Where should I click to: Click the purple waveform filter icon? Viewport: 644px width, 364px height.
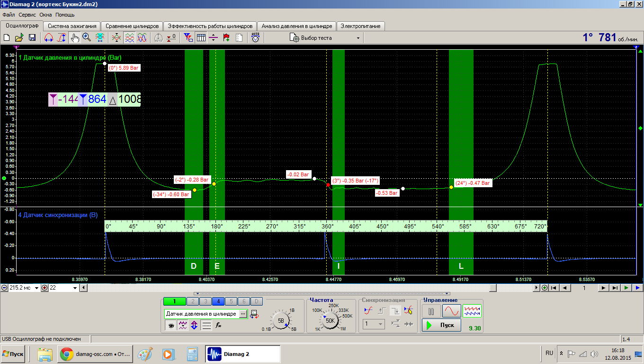(x=182, y=325)
